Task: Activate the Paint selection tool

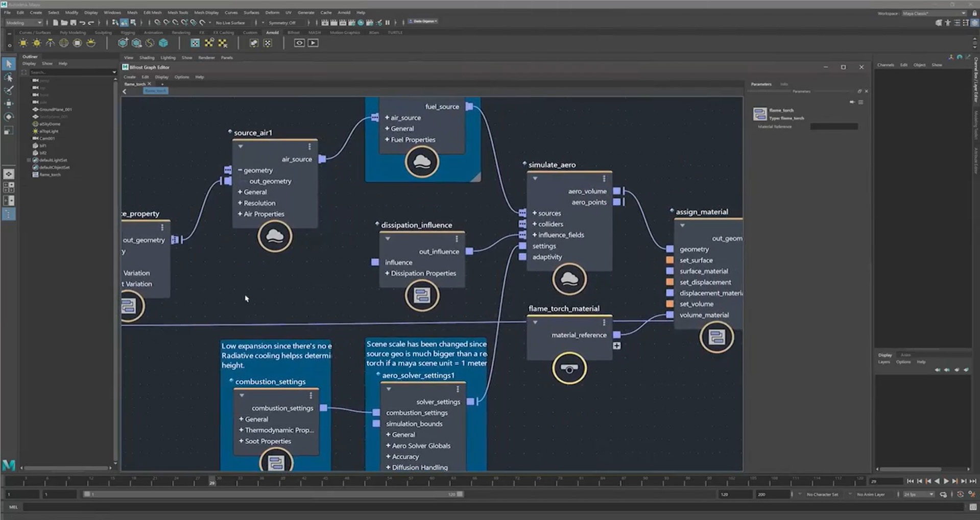Action: pyautogui.click(x=9, y=90)
